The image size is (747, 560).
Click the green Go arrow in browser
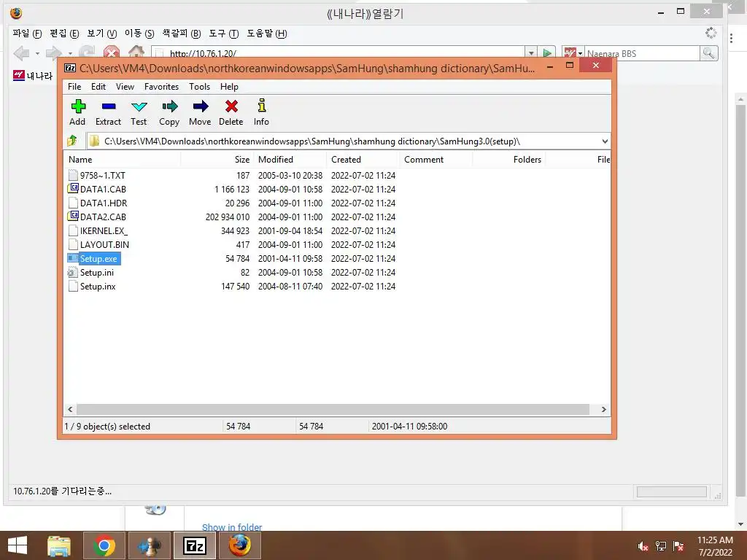coord(547,52)
